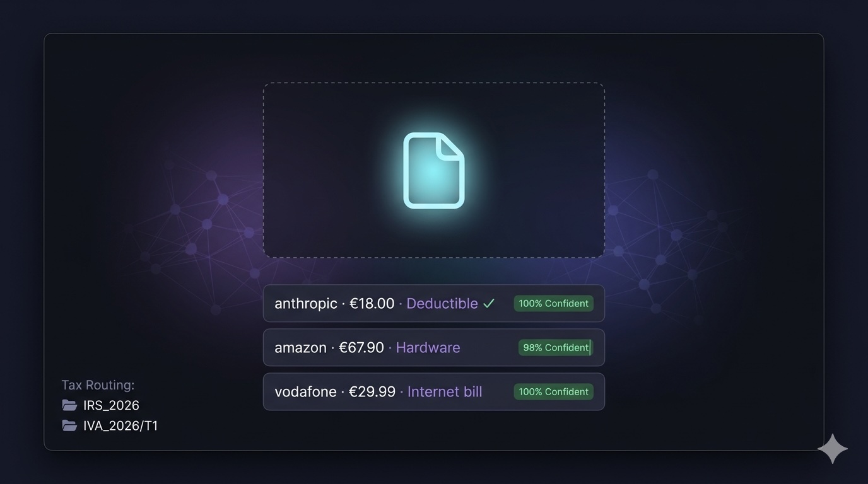The width and height of the screenshot is (868, 484).
Task: Click the IVA_2026/T1 folder icon
Action: point(69,426)
